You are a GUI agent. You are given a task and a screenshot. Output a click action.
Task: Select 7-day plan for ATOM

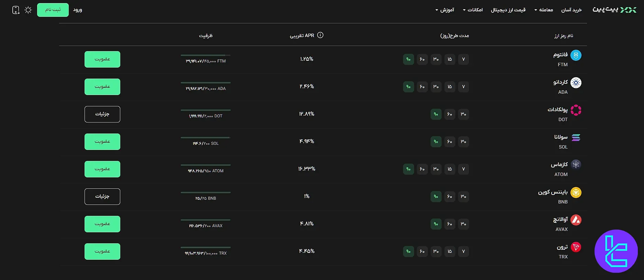pos(464,169)
